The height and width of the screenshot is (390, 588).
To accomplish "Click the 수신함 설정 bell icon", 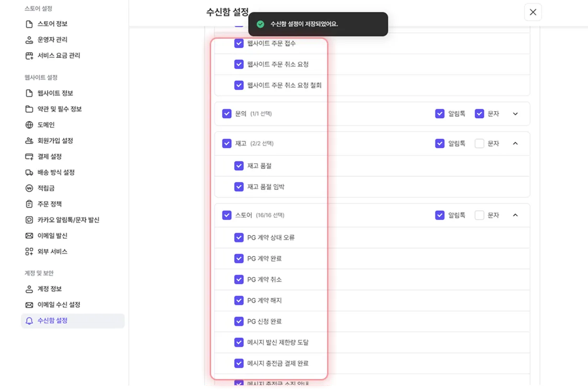I will pos(29,321).
